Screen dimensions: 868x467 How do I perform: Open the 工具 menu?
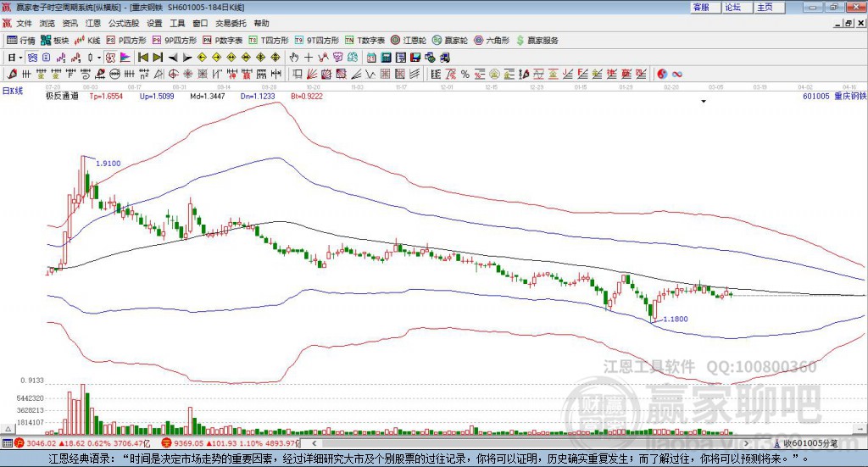[177, 23]
